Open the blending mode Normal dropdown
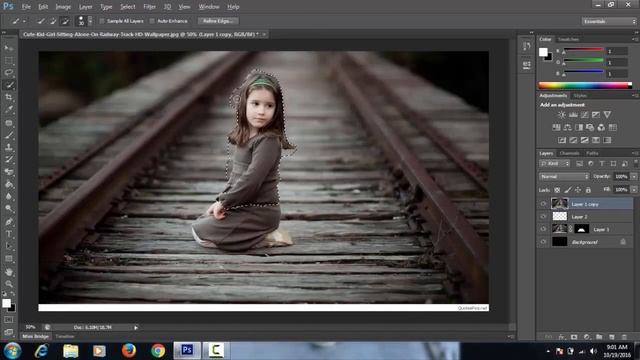The height and width of the screenshot is (360, 640). pyautogui.click(x=564, y=176)
